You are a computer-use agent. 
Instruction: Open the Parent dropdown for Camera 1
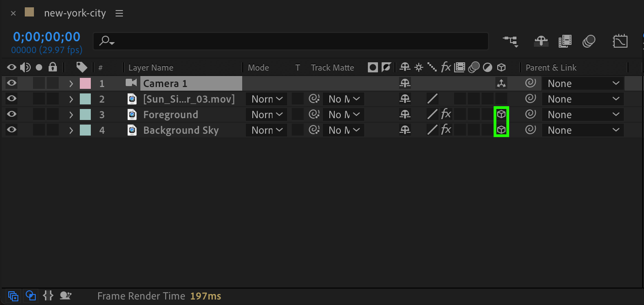583,83
